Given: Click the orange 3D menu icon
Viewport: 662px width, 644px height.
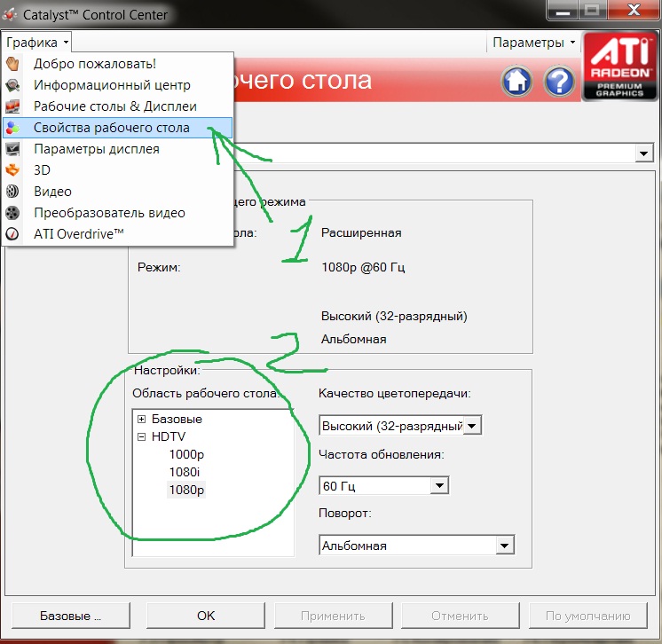Looking at the screenshot, I should point(12,170).
